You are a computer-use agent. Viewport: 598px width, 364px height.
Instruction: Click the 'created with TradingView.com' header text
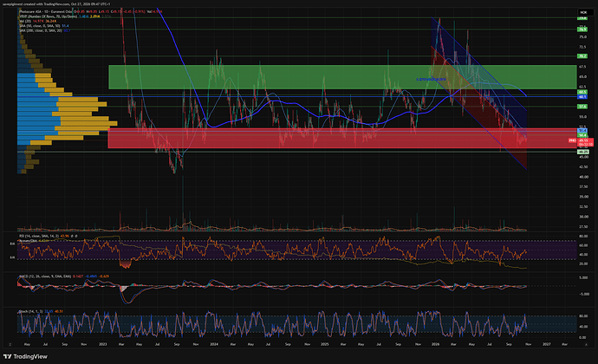[49, 3]
